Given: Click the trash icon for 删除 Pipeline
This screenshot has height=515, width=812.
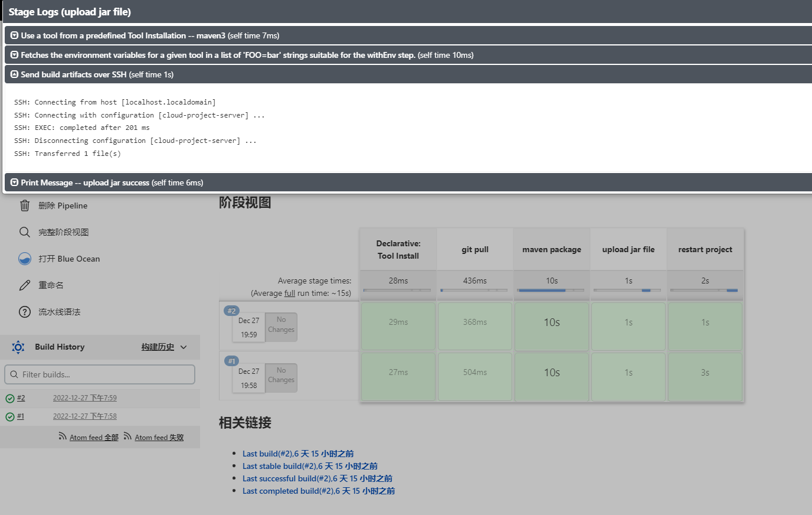Looking at the screenshot, I should [25, 206].
